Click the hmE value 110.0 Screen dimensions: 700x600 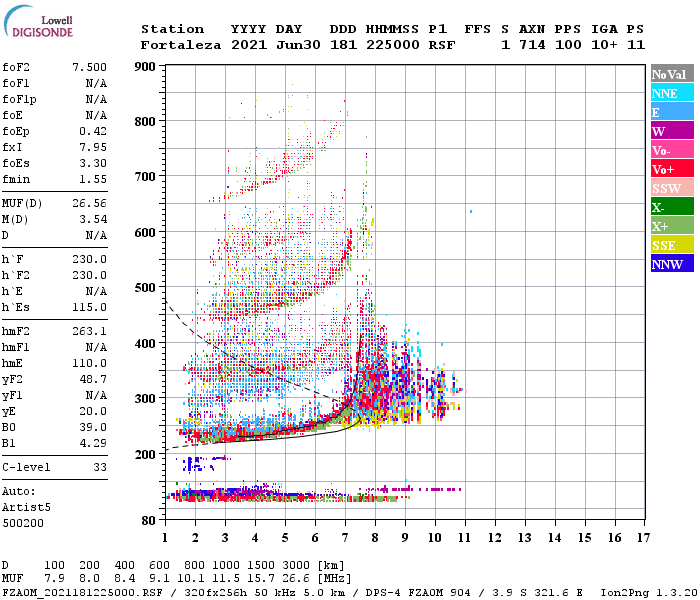pos(90,363)
